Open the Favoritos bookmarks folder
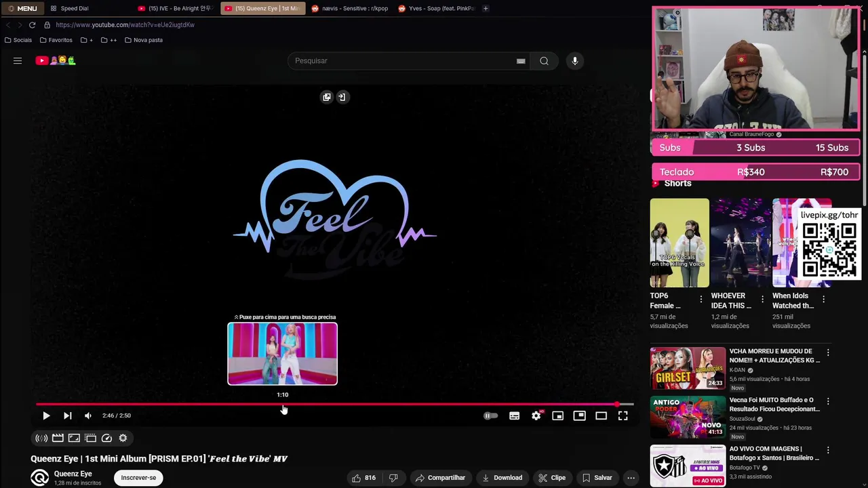This screenshot has width=868, height=488. 56,40
